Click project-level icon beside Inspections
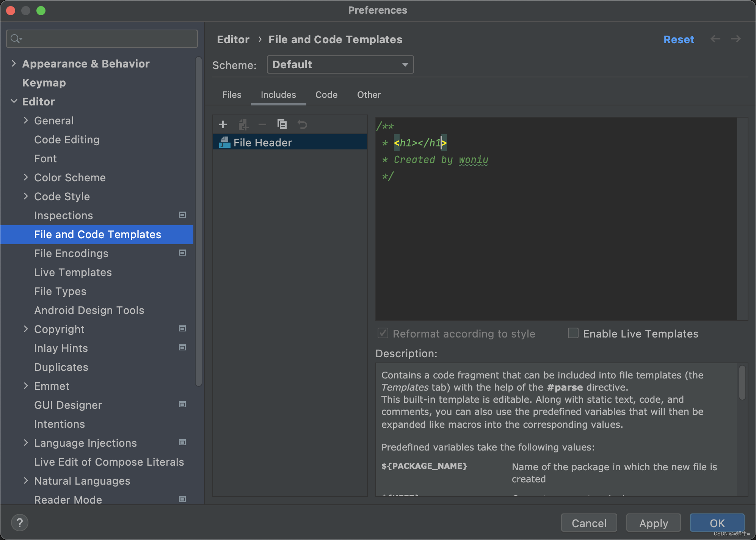The image size is (756, 540). coord(182,215)
